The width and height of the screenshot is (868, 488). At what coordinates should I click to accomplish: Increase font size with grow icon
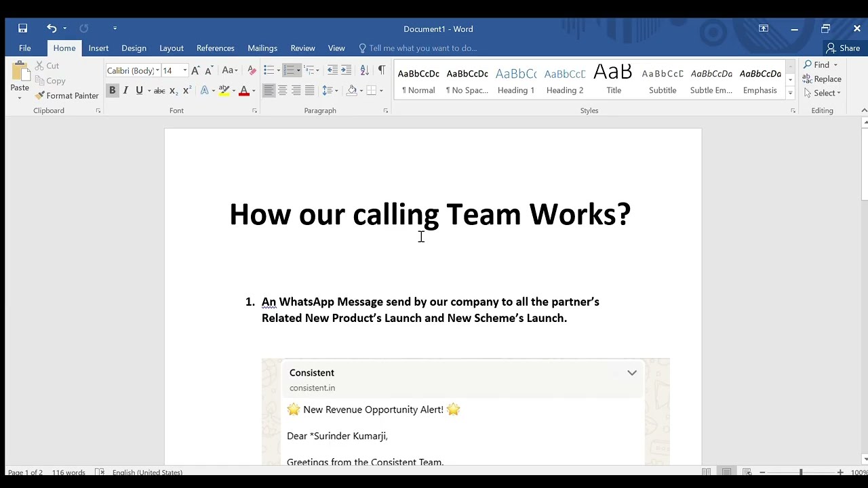(195, 70)
